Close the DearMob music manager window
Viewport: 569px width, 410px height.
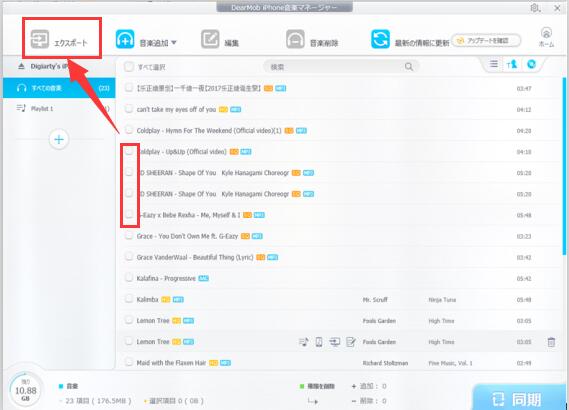(x=557, y=8)
